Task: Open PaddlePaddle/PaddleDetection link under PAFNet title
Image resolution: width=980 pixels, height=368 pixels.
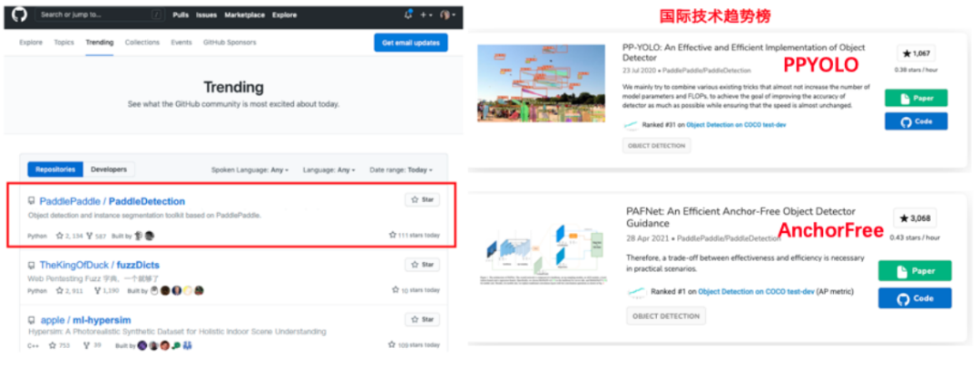Action: (x=730, y=238)
